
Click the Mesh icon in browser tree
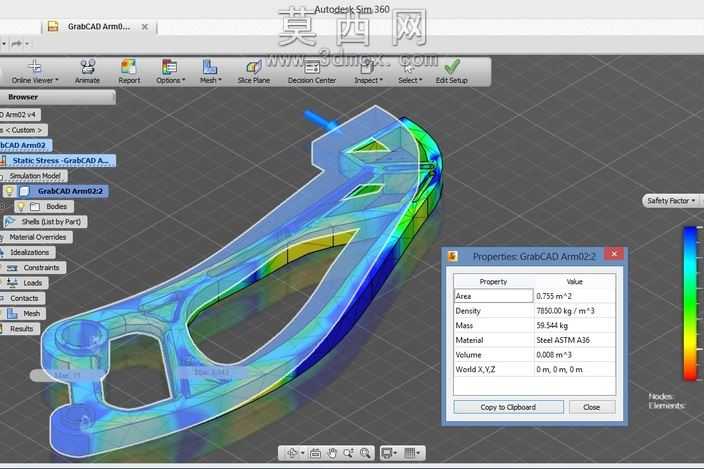coord(12,313)
